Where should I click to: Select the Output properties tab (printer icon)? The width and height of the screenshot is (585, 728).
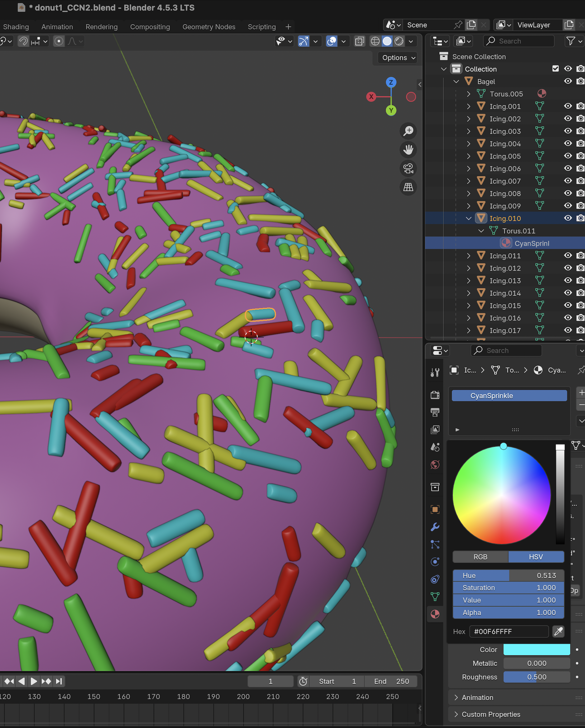pyautogui.click(x=435, y=412)
